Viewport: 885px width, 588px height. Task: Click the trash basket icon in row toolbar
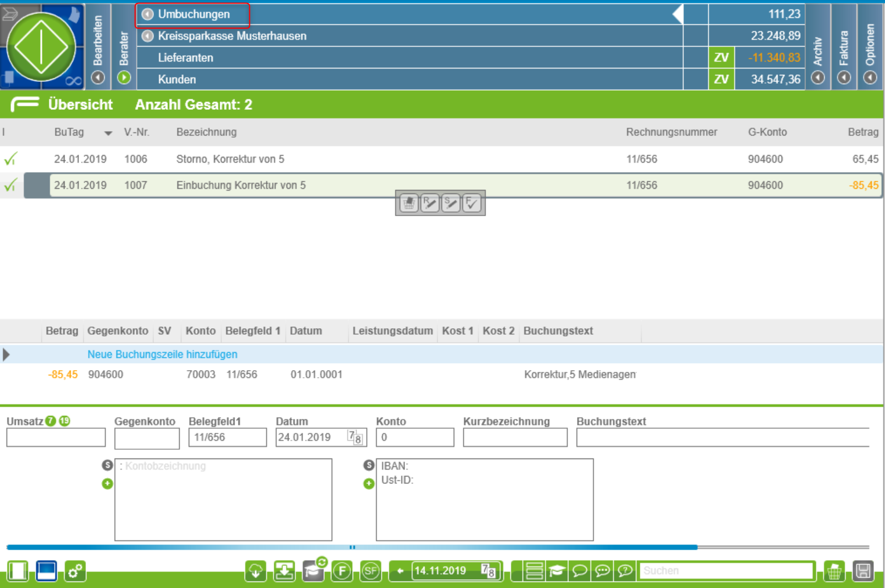pos(409,203)
